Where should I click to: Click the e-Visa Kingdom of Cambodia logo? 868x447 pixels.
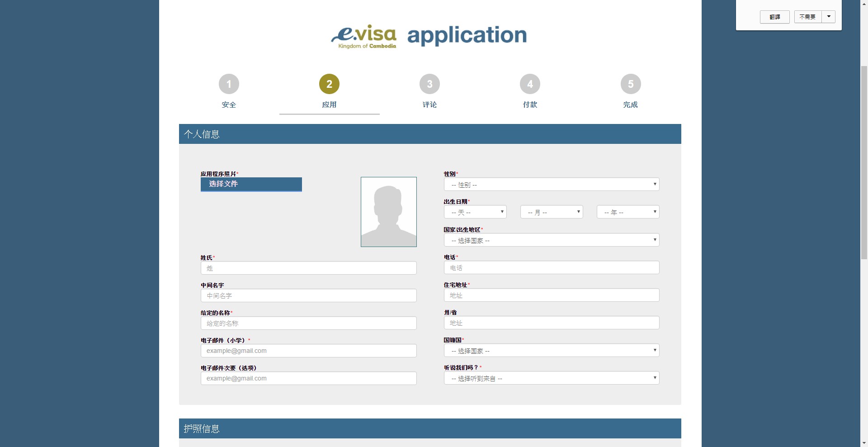[364, 36]
